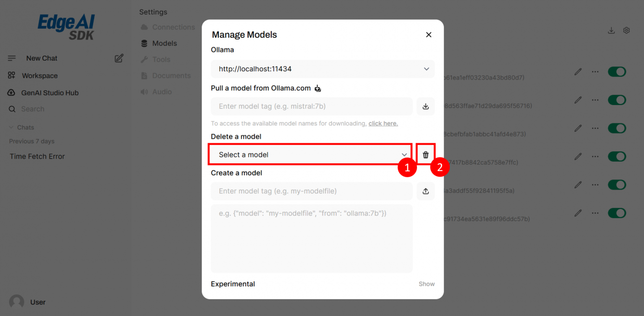
Task: Click the edit pencil for the first model
Action: [x=578, y=72]
